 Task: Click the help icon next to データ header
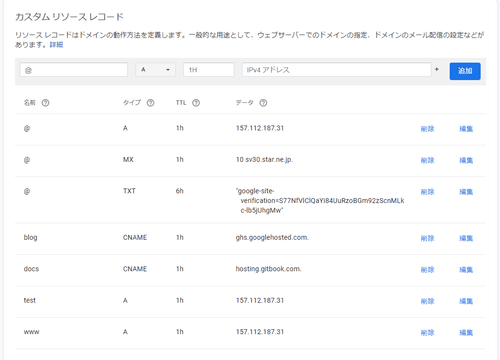click(x=263, y=103)
